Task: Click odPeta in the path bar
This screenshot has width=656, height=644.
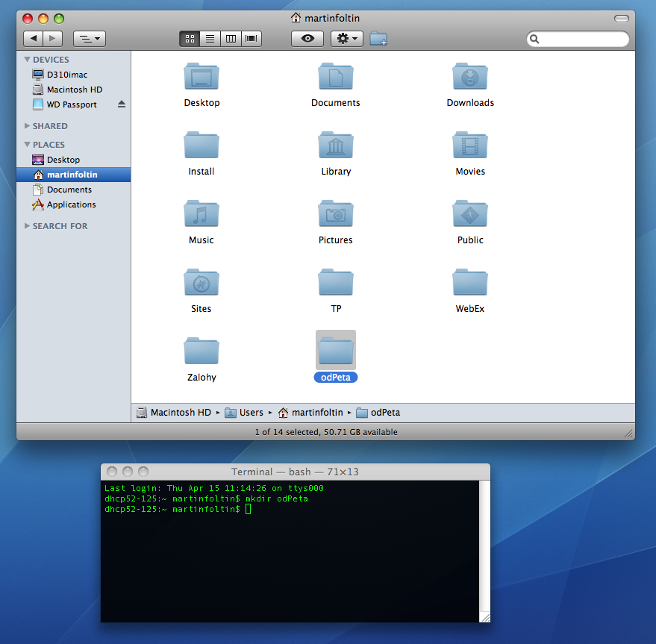Action: (378, 413)
